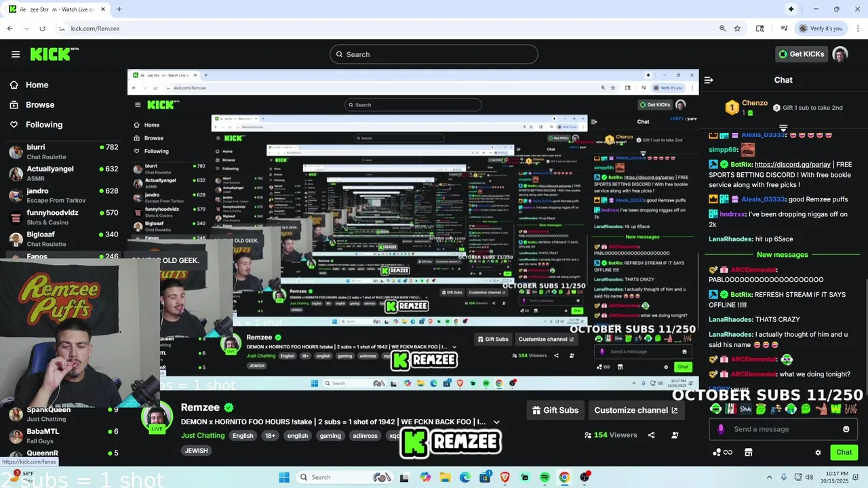This screenshot has width=868, height=488.
Task: Click the Windows taskbar search box
Action: click(344, 477)
